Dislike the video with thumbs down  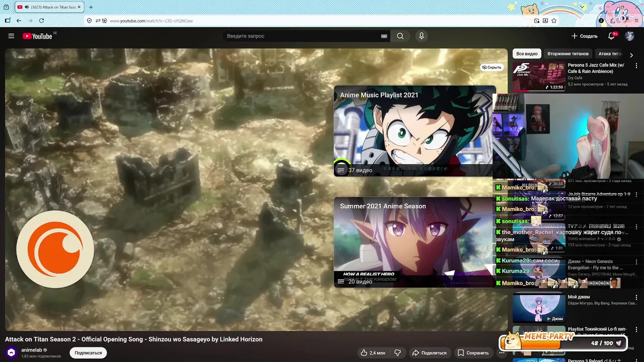397,353
